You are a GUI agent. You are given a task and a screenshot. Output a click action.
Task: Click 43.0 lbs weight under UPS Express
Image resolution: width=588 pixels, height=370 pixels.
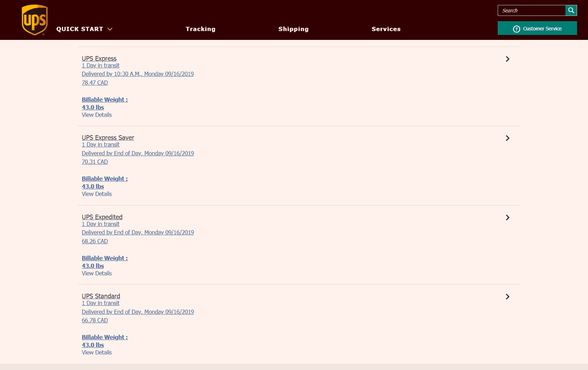point(93,107)
